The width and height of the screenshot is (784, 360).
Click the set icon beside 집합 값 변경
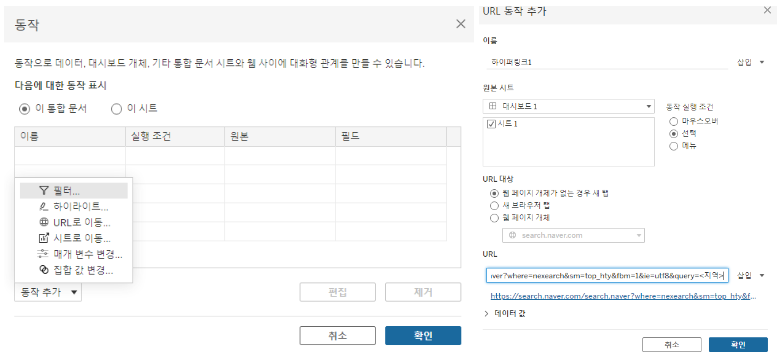(x=44, y=270)
